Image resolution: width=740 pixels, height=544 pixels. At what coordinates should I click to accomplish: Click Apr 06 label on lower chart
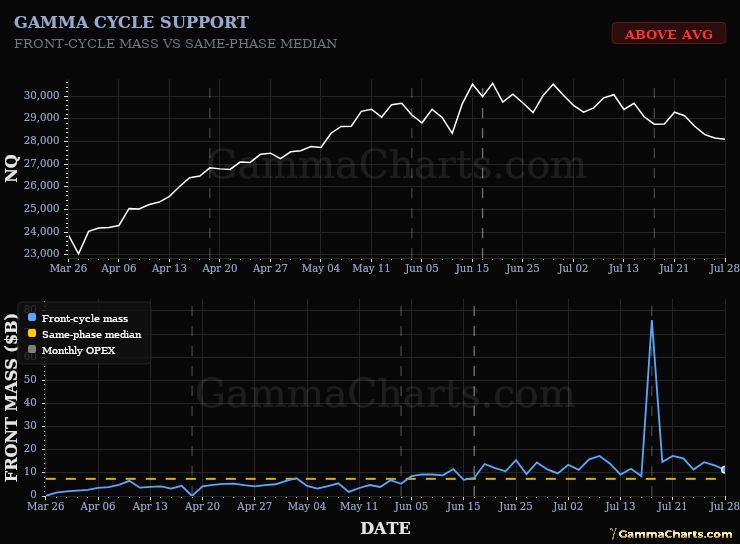tap(98, 506)
